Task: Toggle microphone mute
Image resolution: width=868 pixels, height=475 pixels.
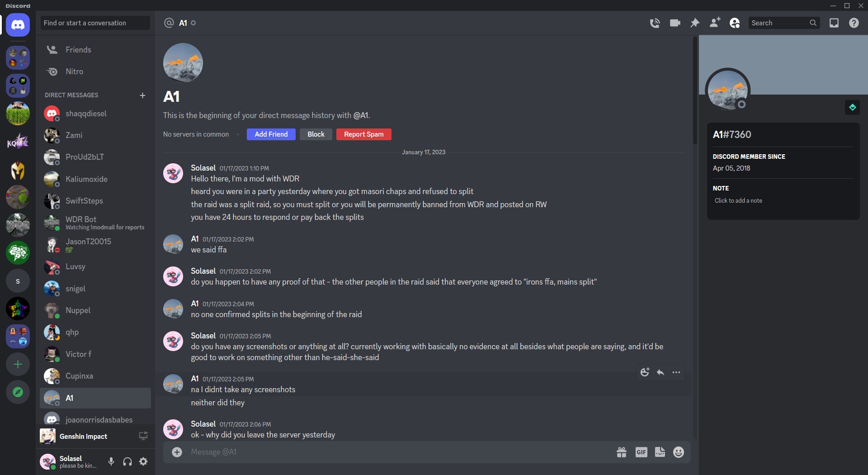Action: click(x=111, y=461)
